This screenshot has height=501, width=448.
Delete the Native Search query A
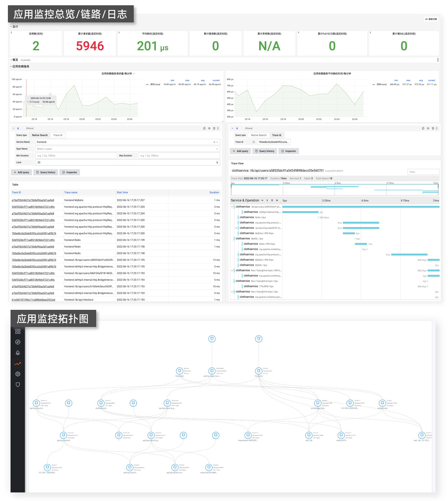coord(214,128)
